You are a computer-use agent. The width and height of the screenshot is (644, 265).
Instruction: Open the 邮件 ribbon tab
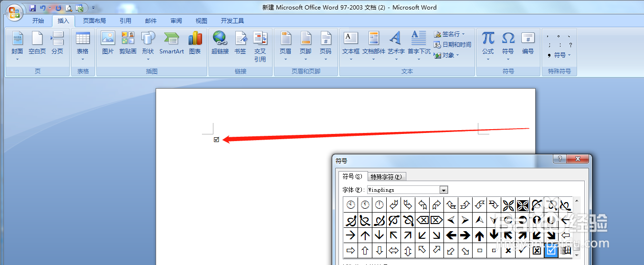point(151,21)
